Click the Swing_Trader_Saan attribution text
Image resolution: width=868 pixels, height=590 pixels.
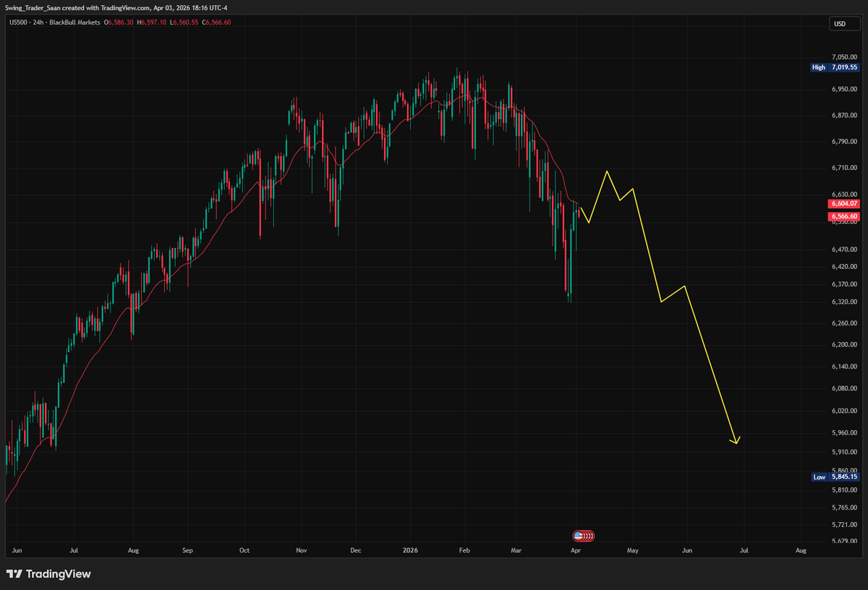(x=33, y=7)
